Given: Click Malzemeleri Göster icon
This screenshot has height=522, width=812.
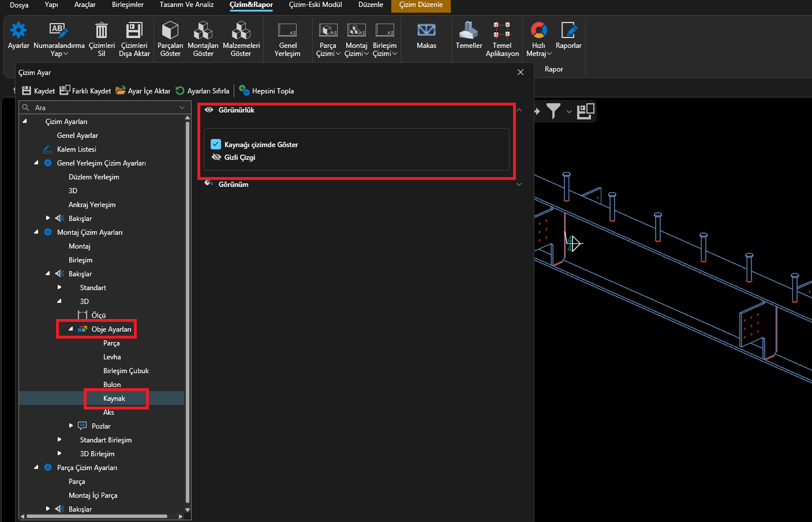Looking at the screenshot, I should click(241, 32).
